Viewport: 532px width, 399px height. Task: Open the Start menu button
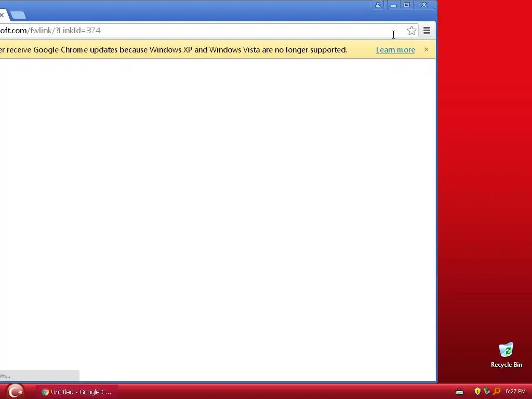tap(15, 392)
